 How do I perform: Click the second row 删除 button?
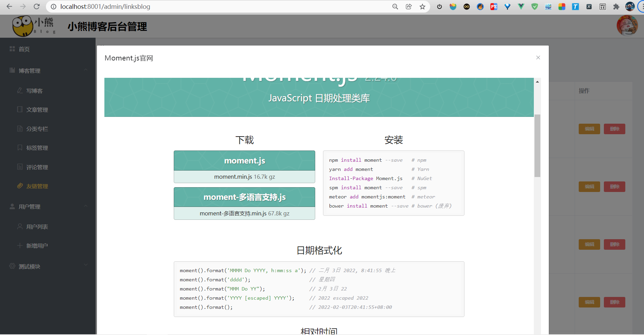614,187
